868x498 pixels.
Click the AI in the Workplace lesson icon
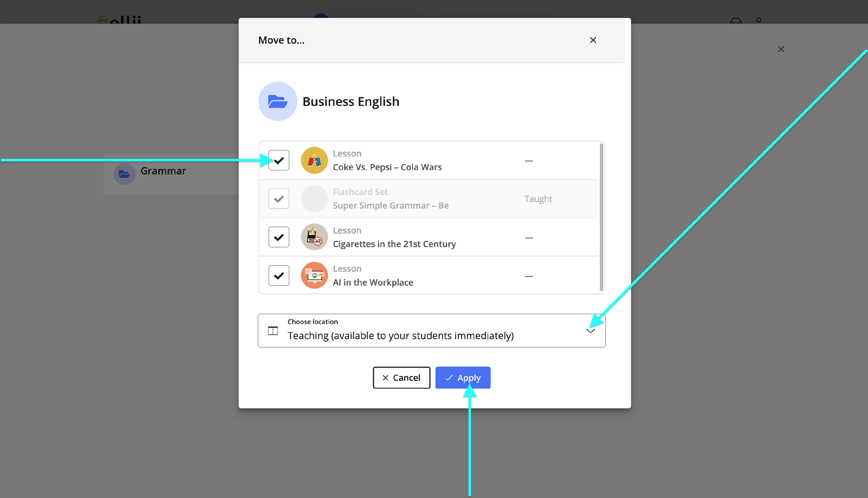[x=314, y=275]
